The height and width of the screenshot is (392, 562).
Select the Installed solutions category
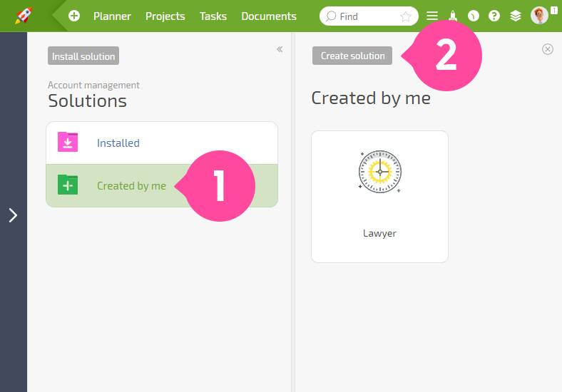point(162,143)
